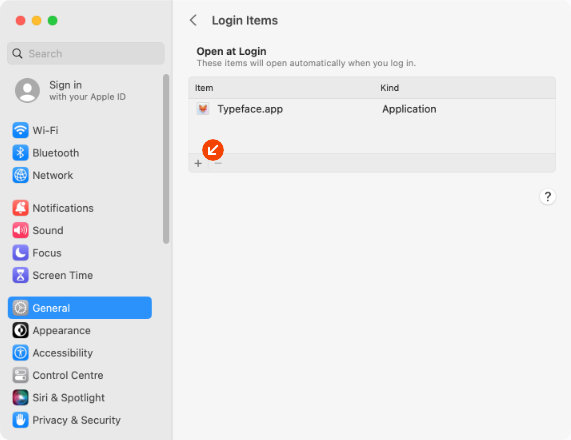Select Accessibility in sidebar

click(x=63, y=353)
